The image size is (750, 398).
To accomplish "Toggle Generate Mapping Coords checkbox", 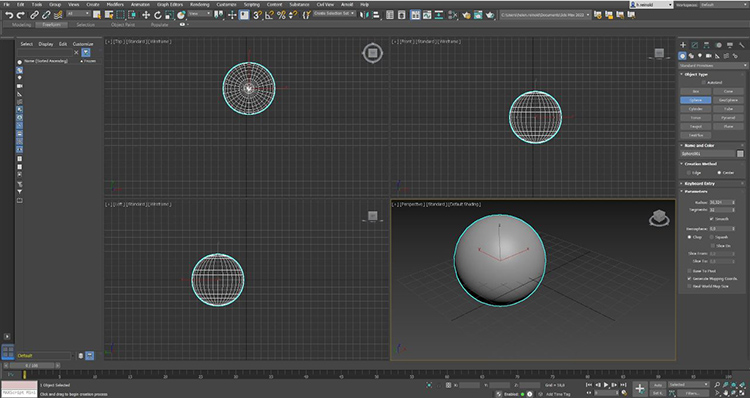I will pos(689,278).
